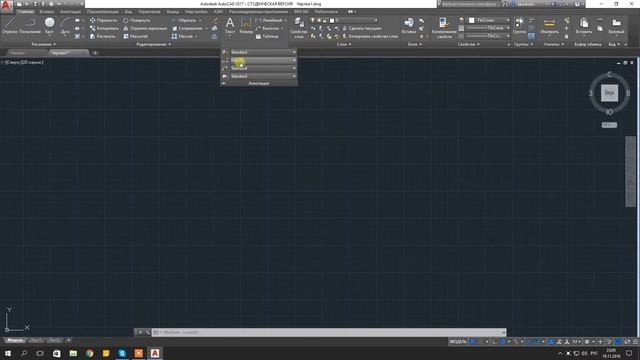Select the Arc (Дуга) tool
The width and height of the screenshot is (640, 360).
coord(65,26)
